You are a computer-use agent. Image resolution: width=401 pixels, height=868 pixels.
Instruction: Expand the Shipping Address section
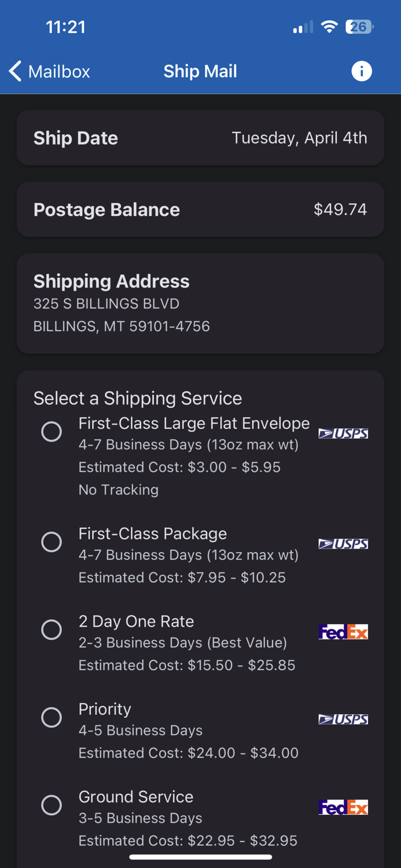200,303
